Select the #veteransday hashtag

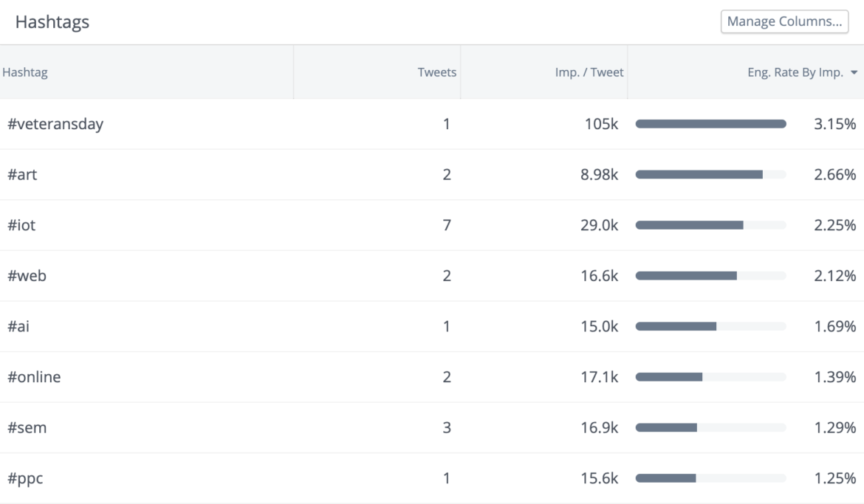(57, 123)
